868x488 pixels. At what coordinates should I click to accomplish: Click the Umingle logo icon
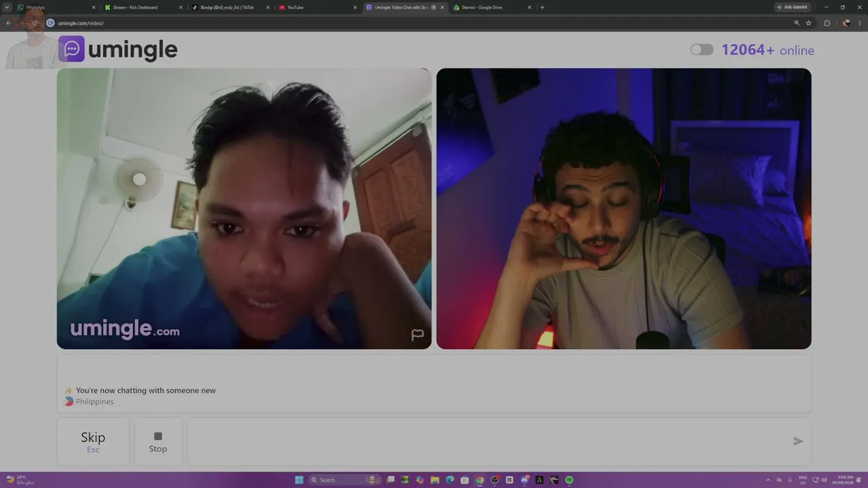(71, 49)
